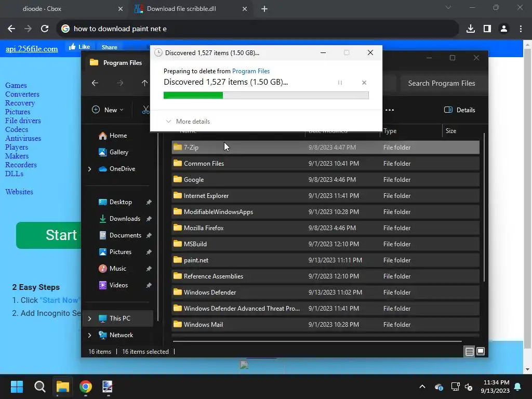Expand the Network tree node
This screenshot has width=532, height=399.
(x=89, y=335)
